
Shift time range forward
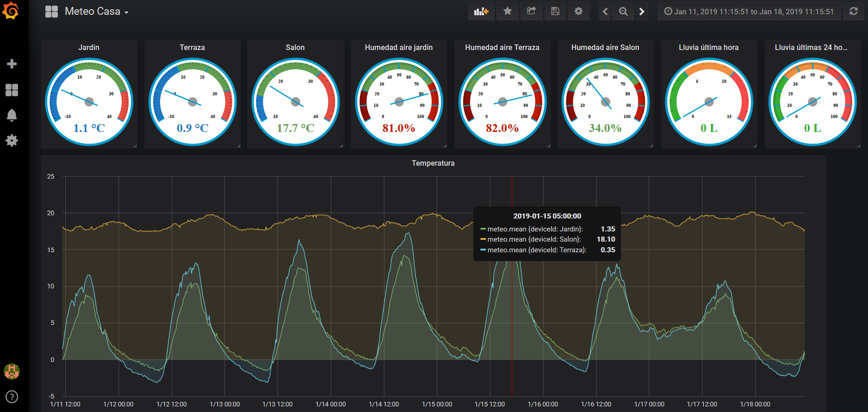642,11
